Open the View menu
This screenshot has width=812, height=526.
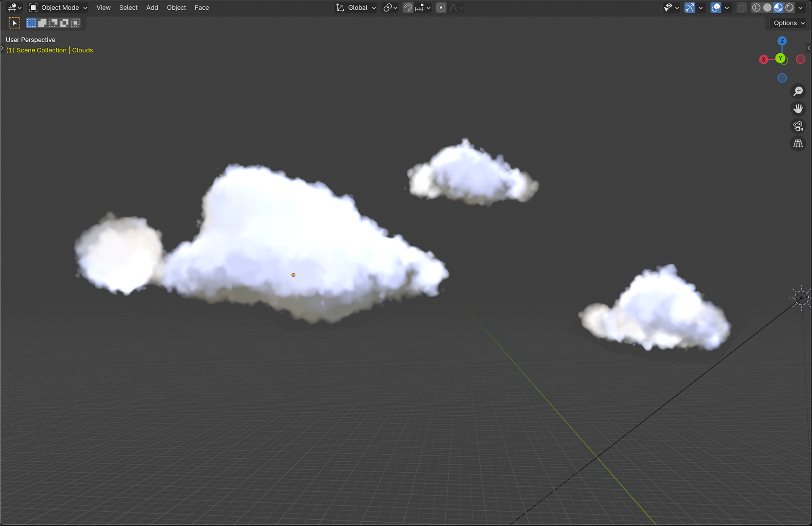pos(103,8)
